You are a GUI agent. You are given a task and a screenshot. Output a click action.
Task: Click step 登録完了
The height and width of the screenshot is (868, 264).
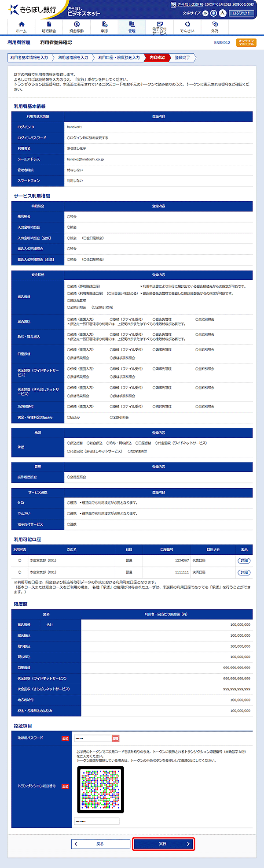182,58
